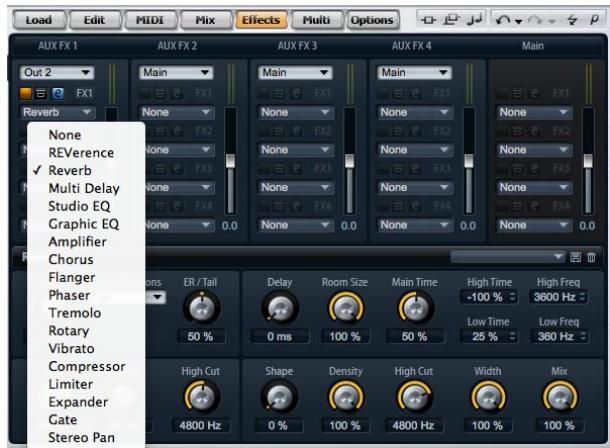The height and width of the screenshot is (448, 610).
Task: Click the p-shaped icon at toolbar end
Action: (594, 19)
